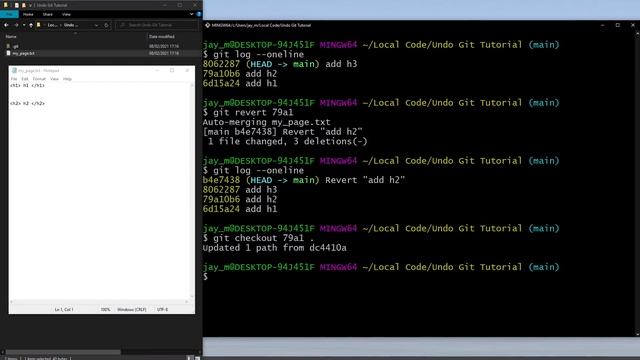Click the .git folder icon
The width and height of the screenshot is (640, 360).
tap(8, 46)
